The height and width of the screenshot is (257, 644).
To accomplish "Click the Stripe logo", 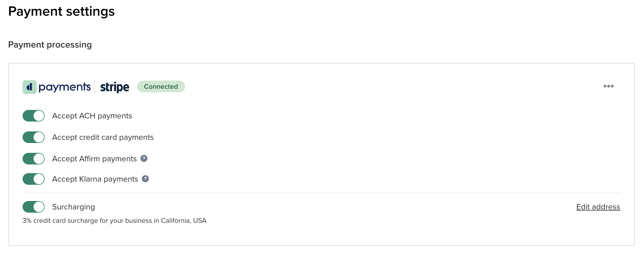I will 115,87.
